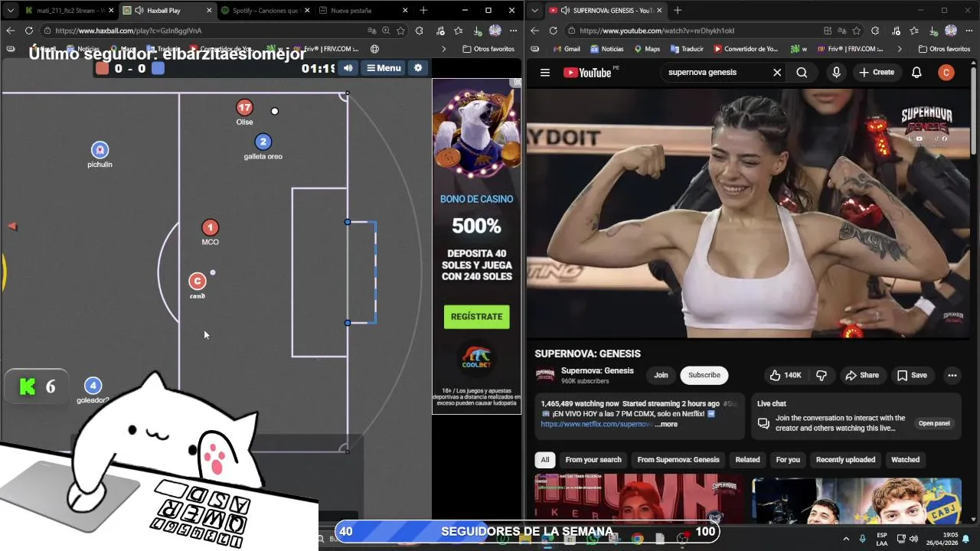Like the Supernova Genesis video
980x551 pixels.
(786, 375)
